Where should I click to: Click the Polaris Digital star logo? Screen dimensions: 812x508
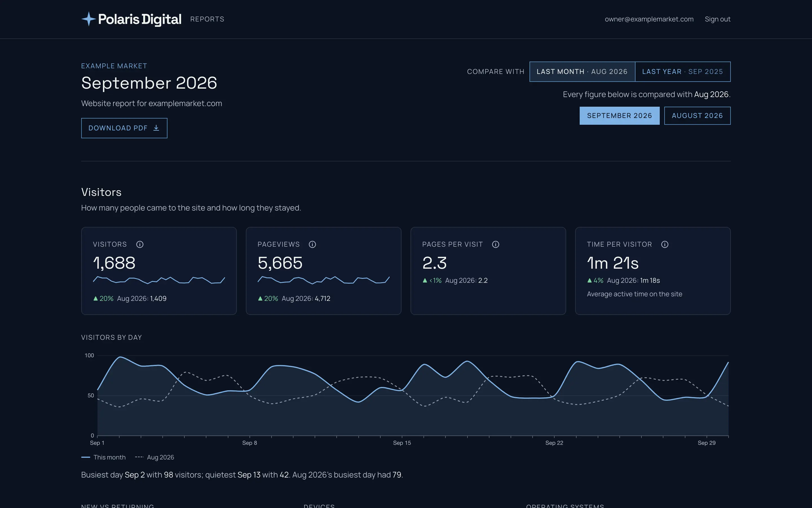[x=89, y=19]
